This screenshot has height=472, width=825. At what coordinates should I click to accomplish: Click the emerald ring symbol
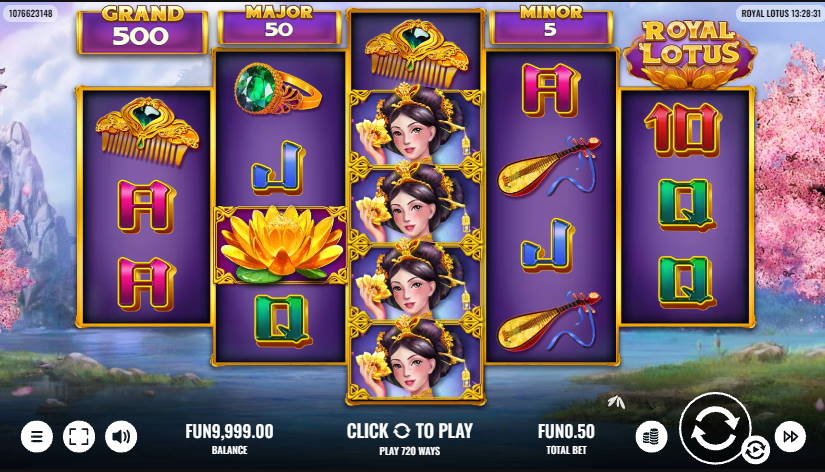(x=277, y=89)
